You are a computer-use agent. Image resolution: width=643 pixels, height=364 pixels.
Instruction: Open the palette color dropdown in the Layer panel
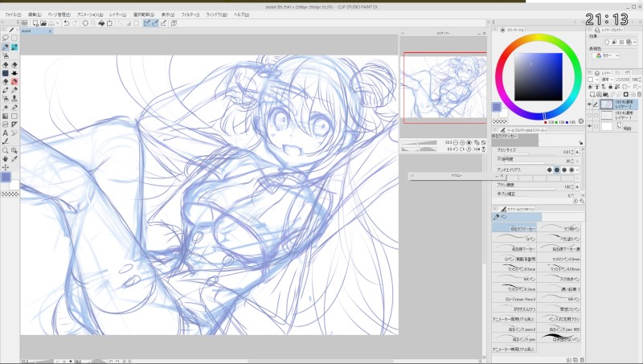[593, 80]
